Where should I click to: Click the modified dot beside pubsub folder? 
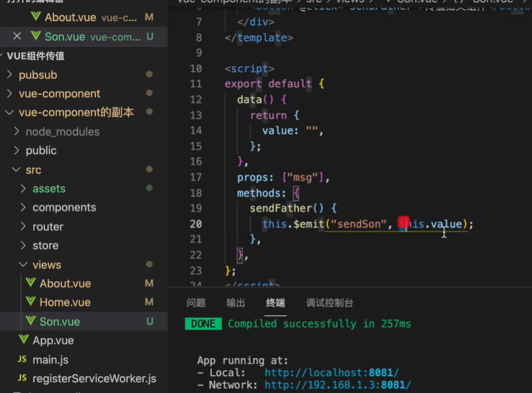[150, 74]
